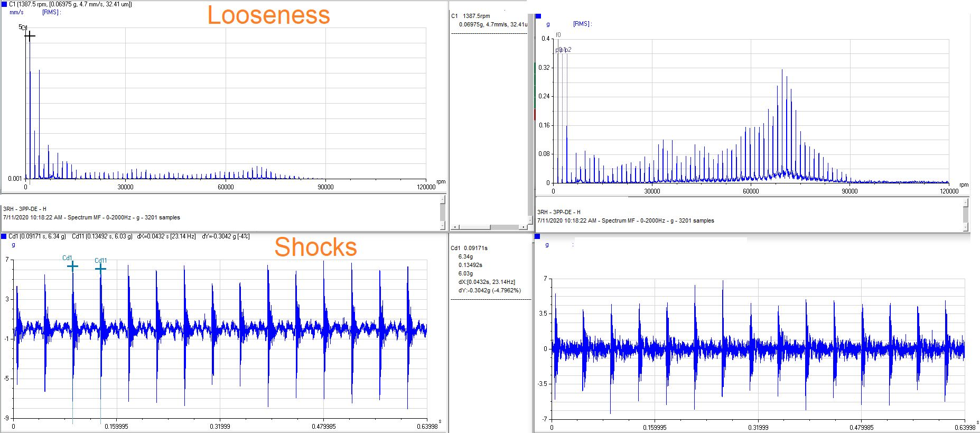Click "dX:[0.0432s, 23.14Hz]" in the lower readout panel
Image resolution: width=980 pixels, height=433 pixels.
point(487,282)
